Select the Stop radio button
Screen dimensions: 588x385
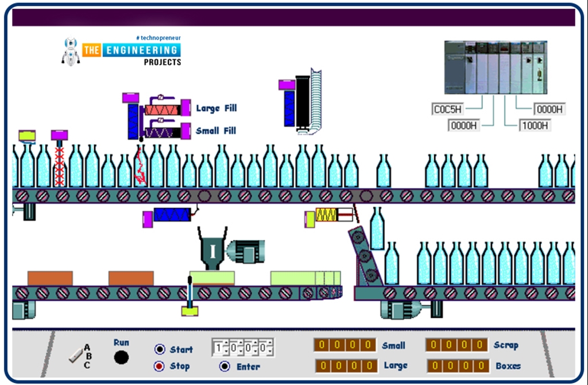coord(160,367)
